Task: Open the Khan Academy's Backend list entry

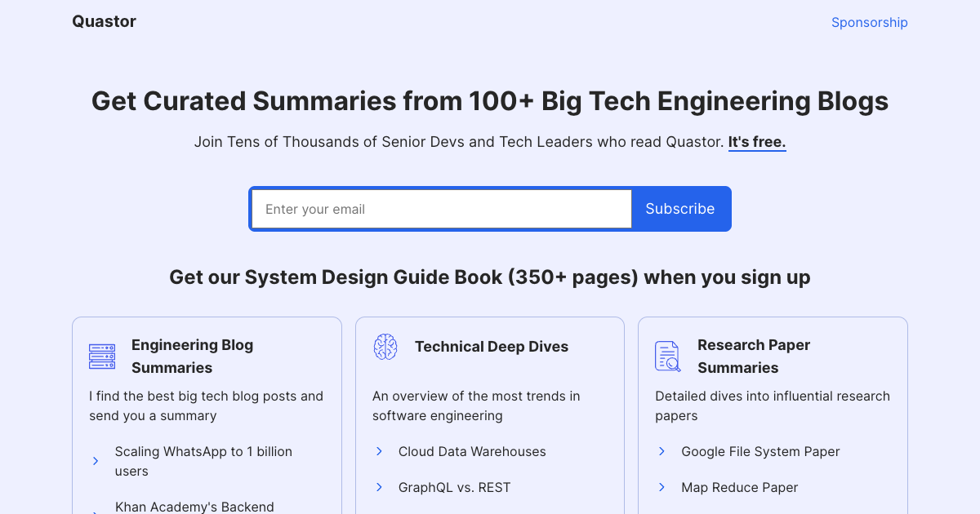Action: 194,506
